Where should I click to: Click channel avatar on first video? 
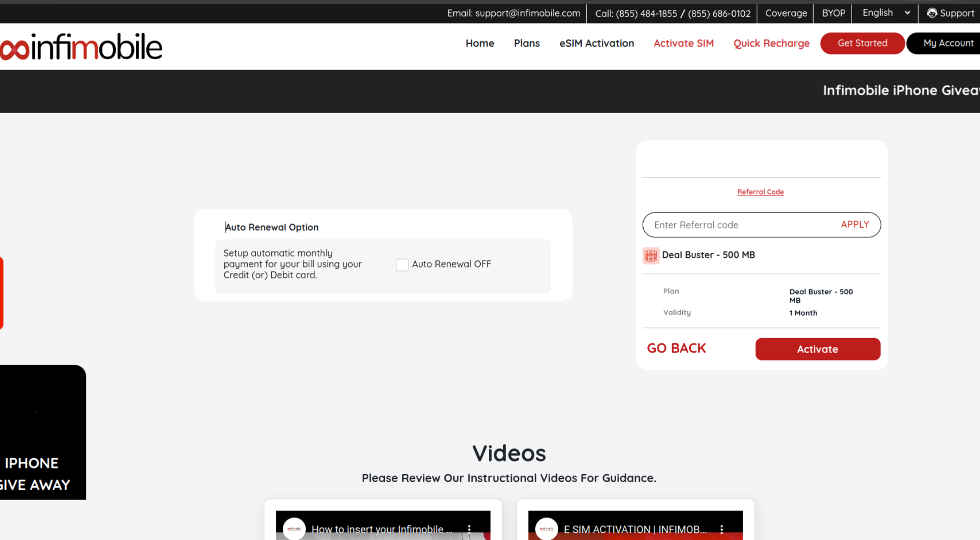[294, 528]
